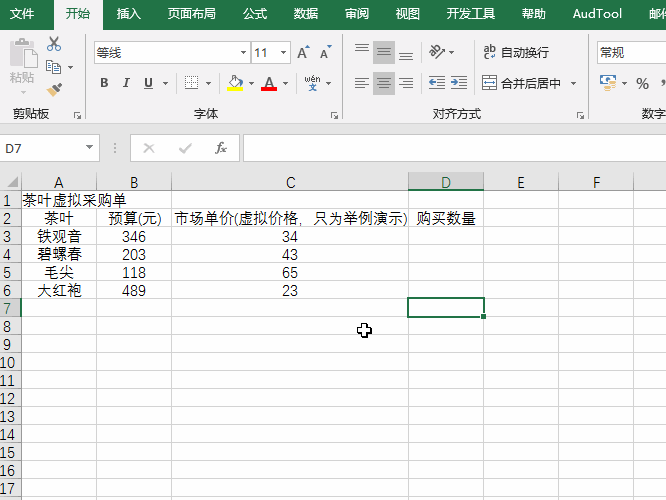Switch to the 数据 tab
Viewport: 666px width, 500px height.
click(306, 14)
